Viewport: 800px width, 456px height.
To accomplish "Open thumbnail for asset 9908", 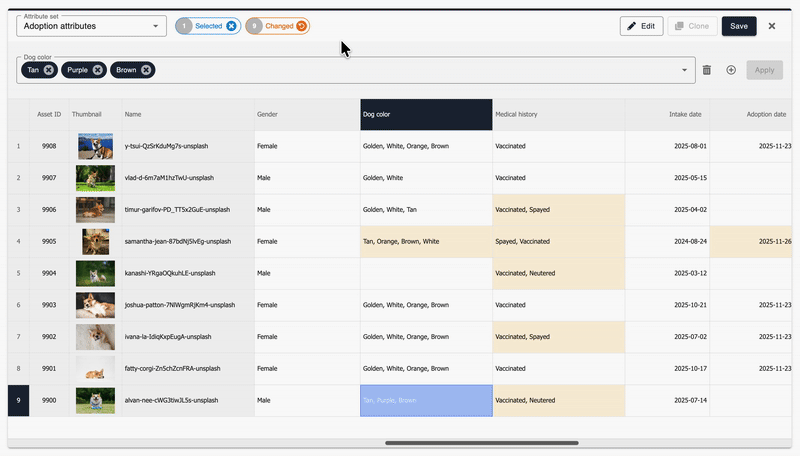I will pos(95,146).
